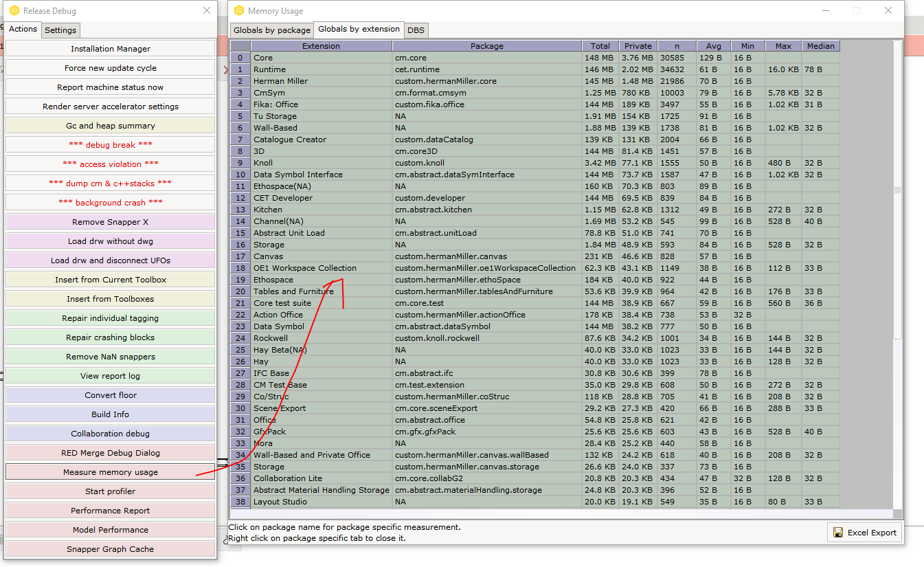Click the Release Debug window title icon
The image size is (924, 567).
(14, 10)
